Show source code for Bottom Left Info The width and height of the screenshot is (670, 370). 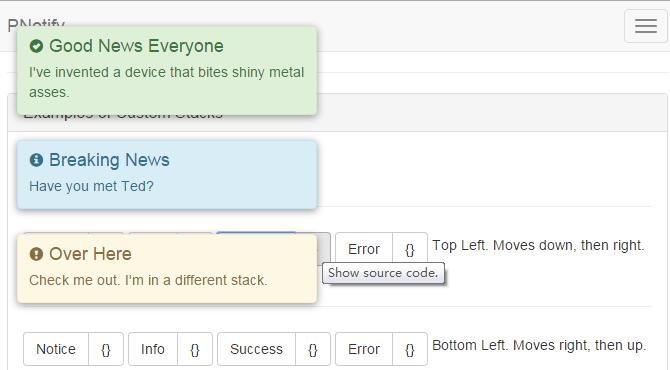195,349
